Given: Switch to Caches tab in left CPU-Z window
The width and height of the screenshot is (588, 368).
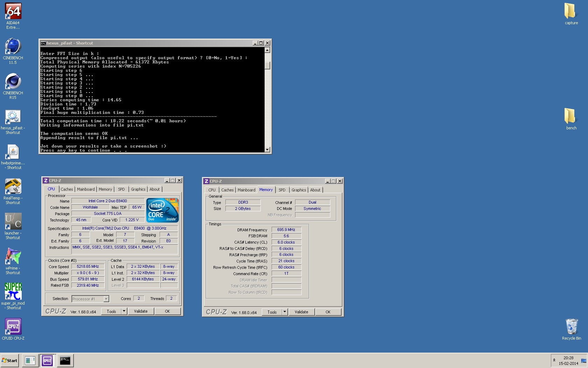Looking at the screenshot, I should (x=66, y=189).
